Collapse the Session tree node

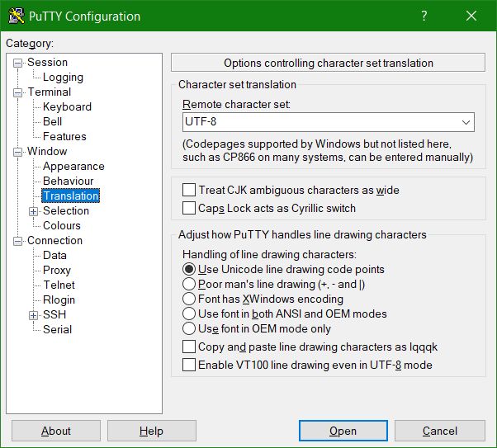18,63
